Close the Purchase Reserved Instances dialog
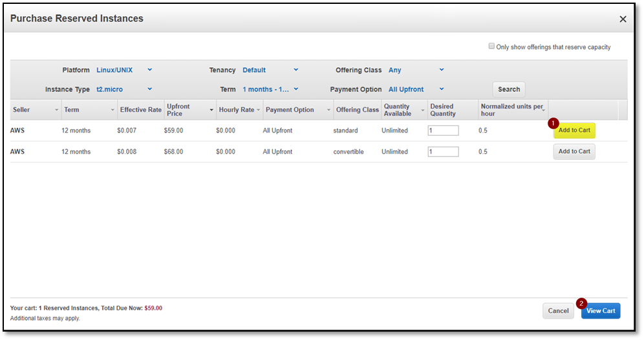The height and width of the screenshot is (340, 644). [x=623, y=19]
